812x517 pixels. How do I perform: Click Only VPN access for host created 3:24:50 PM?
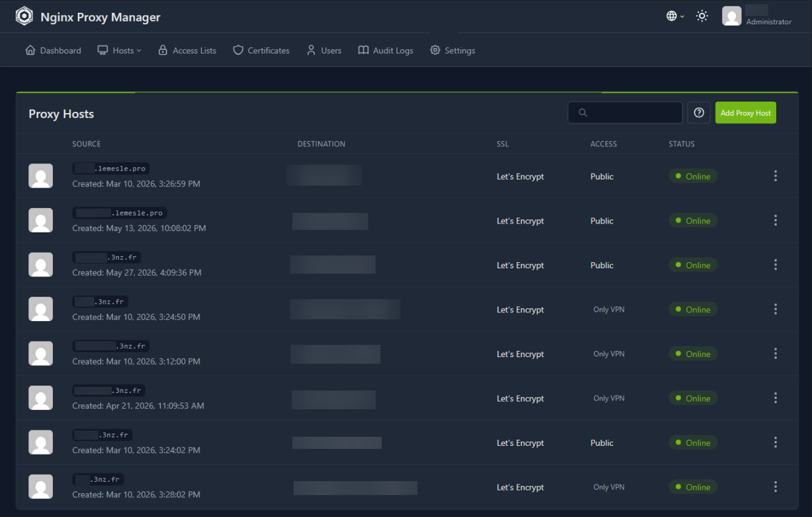pyautogui.click(x=609, y=310)
